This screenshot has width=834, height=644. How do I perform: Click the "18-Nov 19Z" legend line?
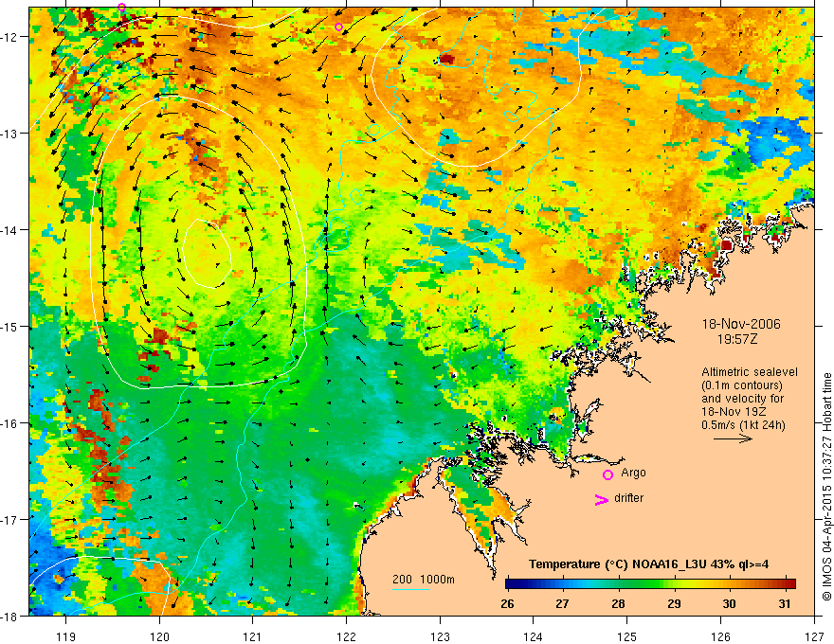[x=732, y=412]
